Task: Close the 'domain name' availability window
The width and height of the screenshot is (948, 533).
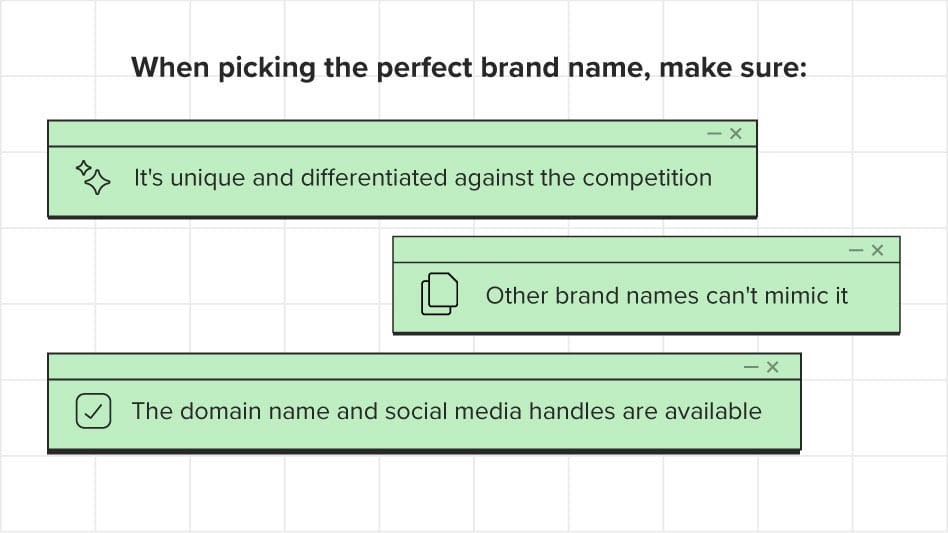Action: tap(772, 367)
